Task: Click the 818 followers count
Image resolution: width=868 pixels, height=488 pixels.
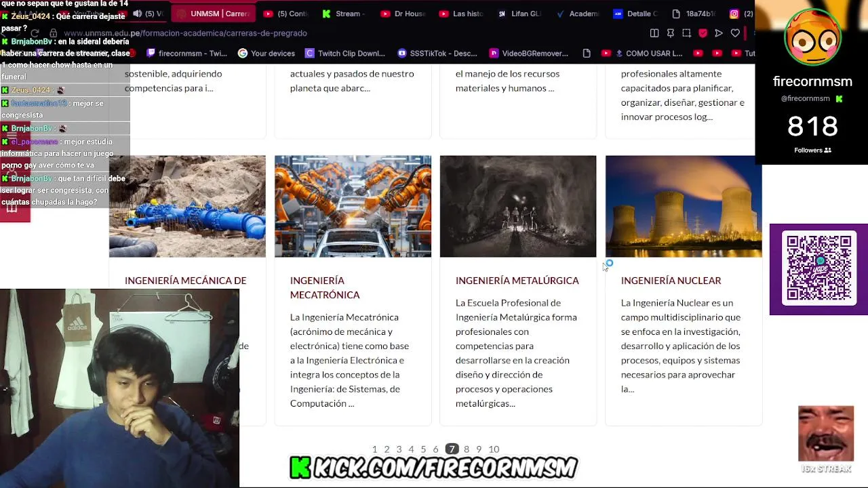Action: tap(812, 127)
